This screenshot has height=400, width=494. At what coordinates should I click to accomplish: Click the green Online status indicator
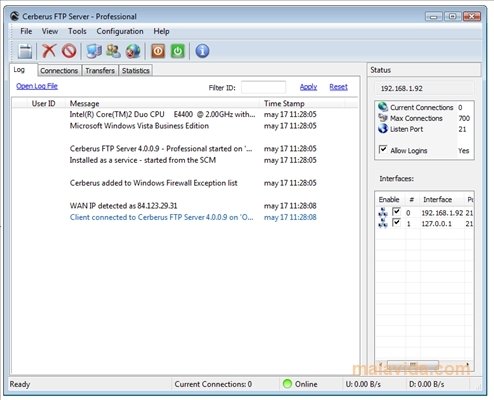pos(287,384)
